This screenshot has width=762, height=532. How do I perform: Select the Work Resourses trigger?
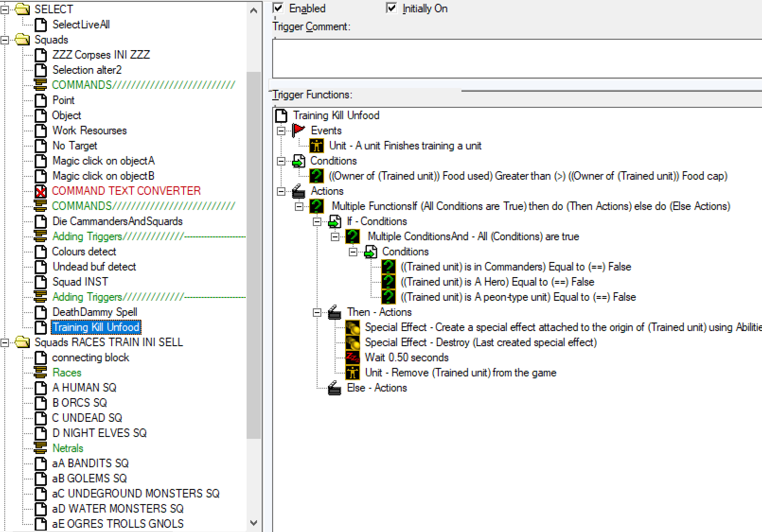coord(89,131)
